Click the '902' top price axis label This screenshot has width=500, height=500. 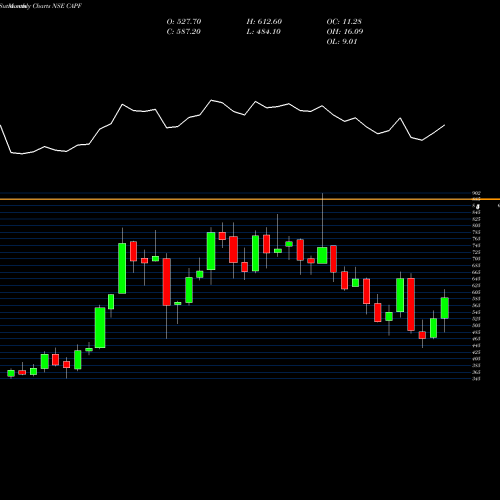[476, 193]
